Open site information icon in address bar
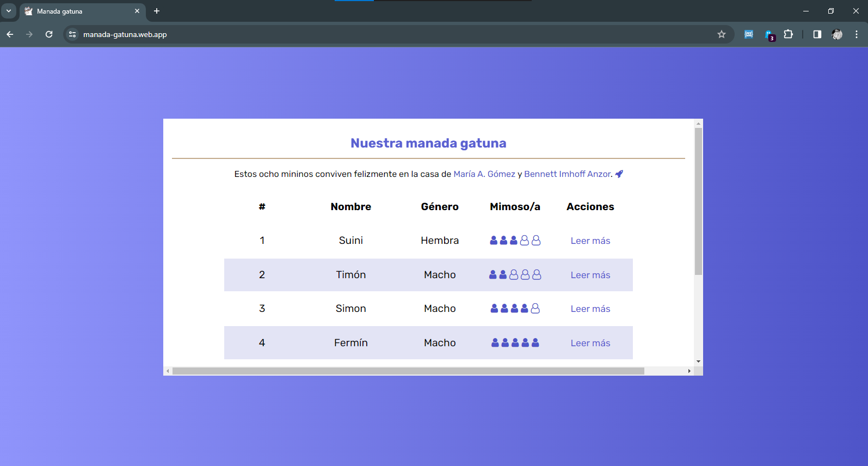Viewport: 868px width, 466px height. 72,34
